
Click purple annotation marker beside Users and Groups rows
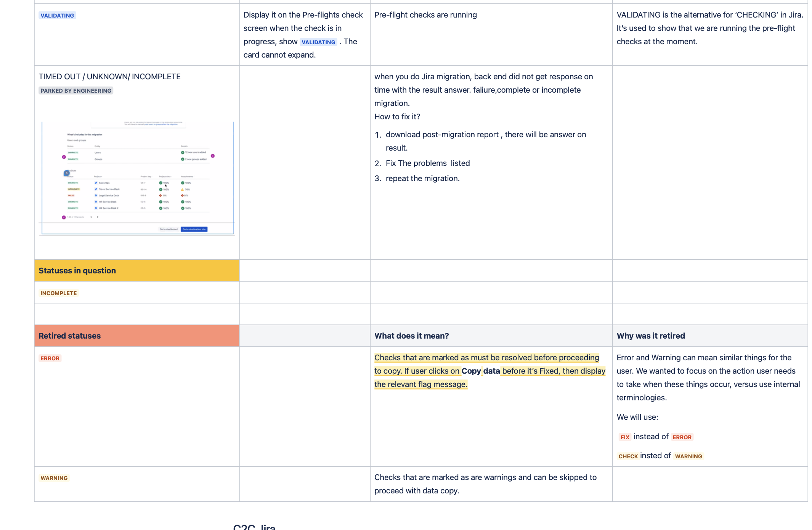coord(64,157)
